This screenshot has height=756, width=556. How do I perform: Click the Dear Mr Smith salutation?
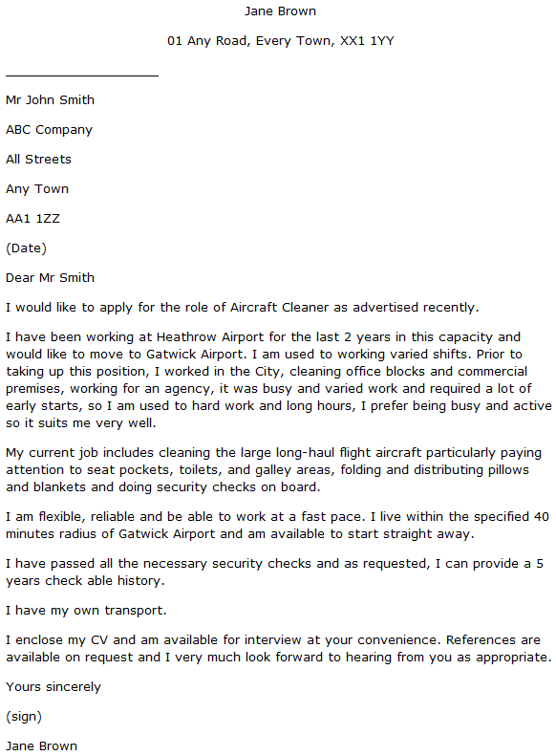pyautogui.click(x=50, y=278)
